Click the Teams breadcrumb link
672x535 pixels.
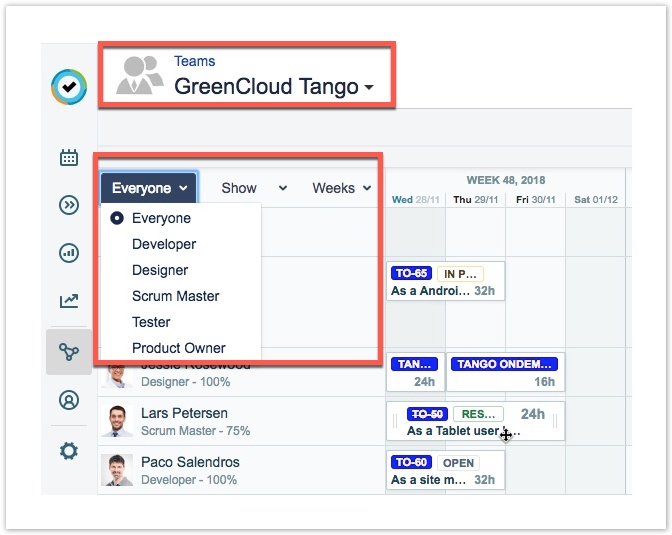click(194, 61)
